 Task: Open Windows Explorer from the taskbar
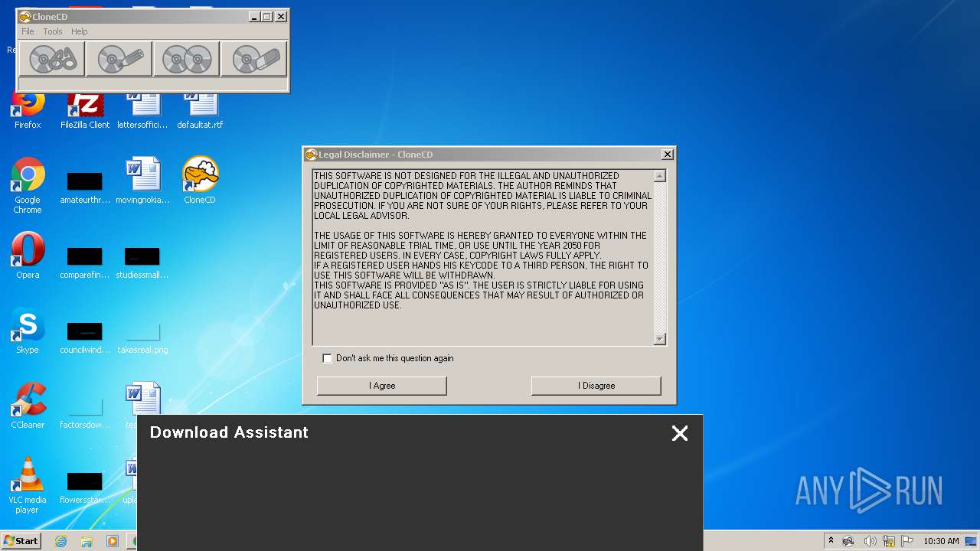(87, 541)
